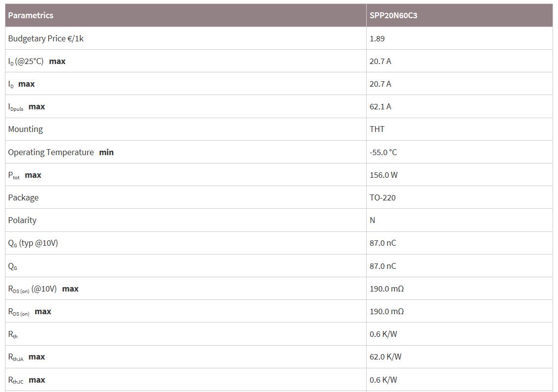
Task: Click the SPP20N60C3 column header
Action: pyautogui.click(x=393, y=15)
